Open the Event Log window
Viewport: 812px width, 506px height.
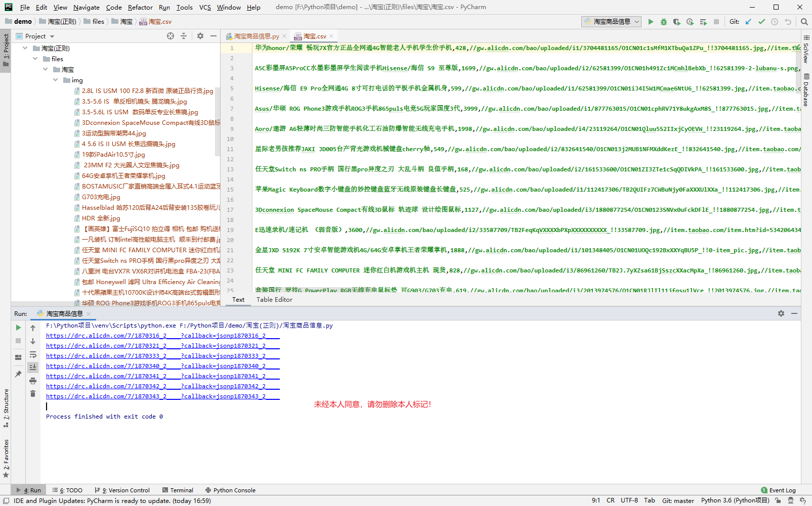click(778, 490)
